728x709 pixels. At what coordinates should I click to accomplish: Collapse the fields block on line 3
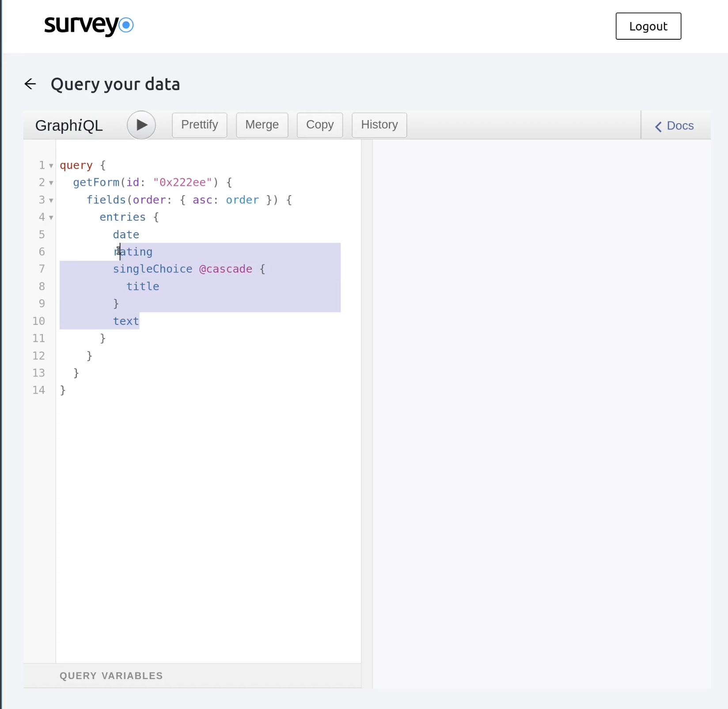[50, 201]
